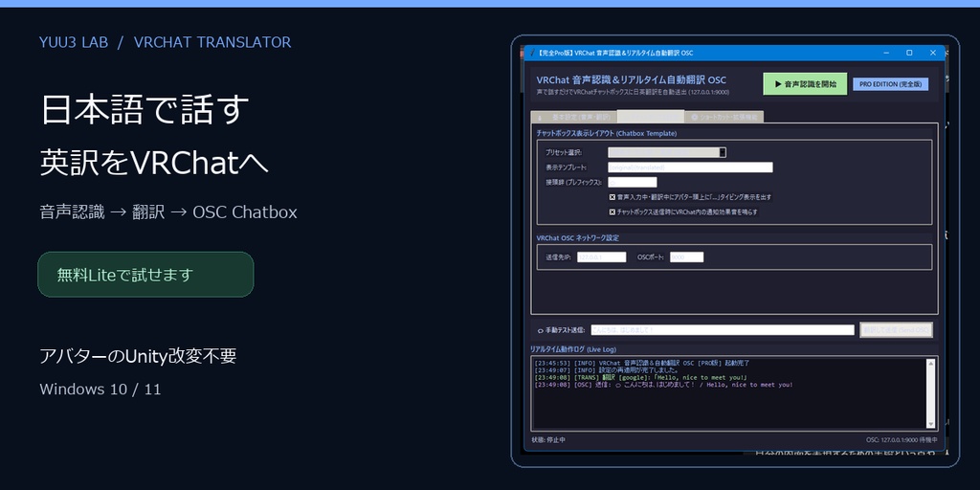Image resolution: width=980 pixels, height=490 pixels.
Task: Click the gear icon on the ショートカット tab
Action: click(x=695, y=118)
